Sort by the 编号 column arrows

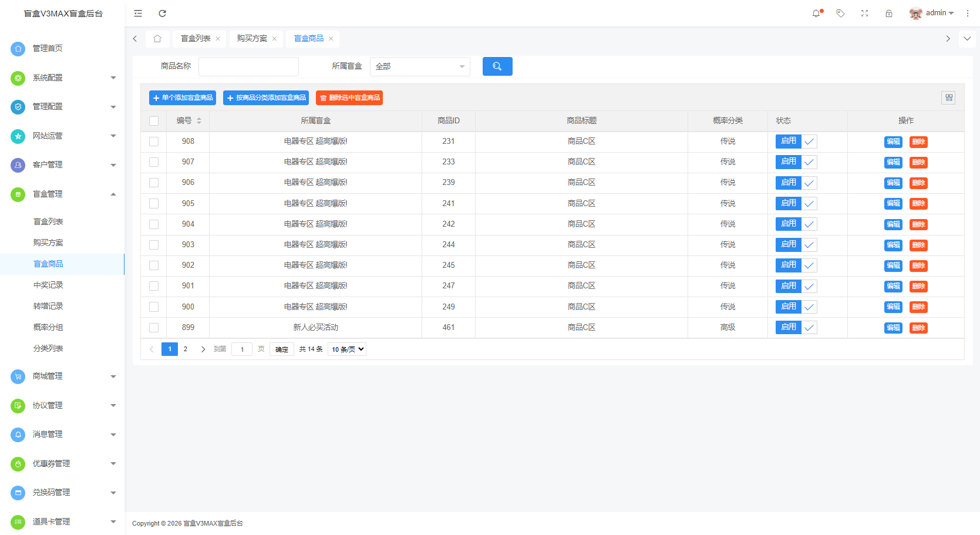point(199,120)
